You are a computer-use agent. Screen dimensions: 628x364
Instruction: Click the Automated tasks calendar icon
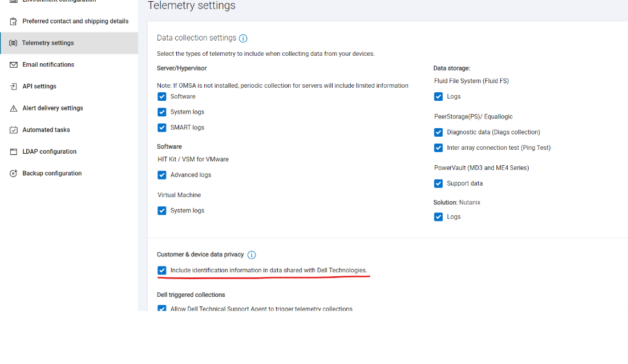click(14, 130)
